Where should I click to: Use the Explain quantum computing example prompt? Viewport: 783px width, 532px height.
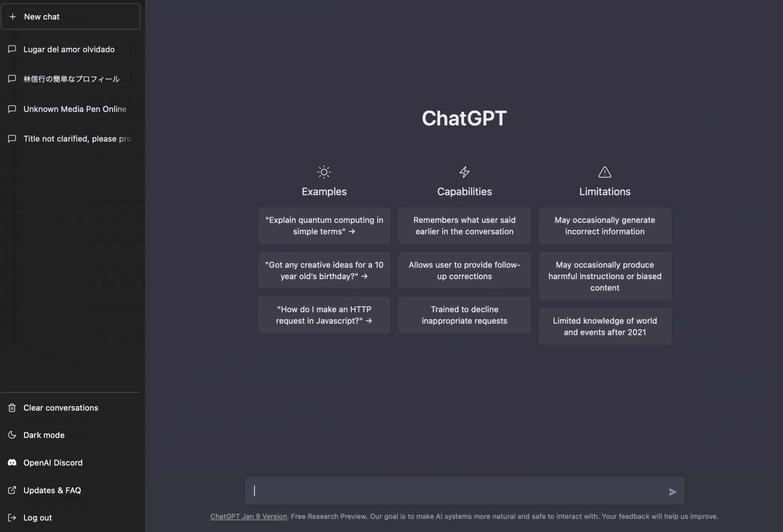[x=324, y=225]
